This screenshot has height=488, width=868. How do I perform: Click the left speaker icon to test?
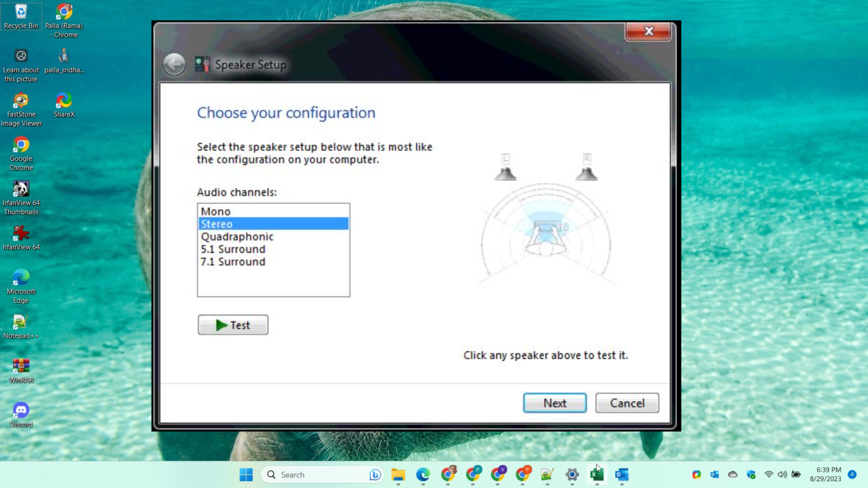pyautogui.click(x=505, y=168)
